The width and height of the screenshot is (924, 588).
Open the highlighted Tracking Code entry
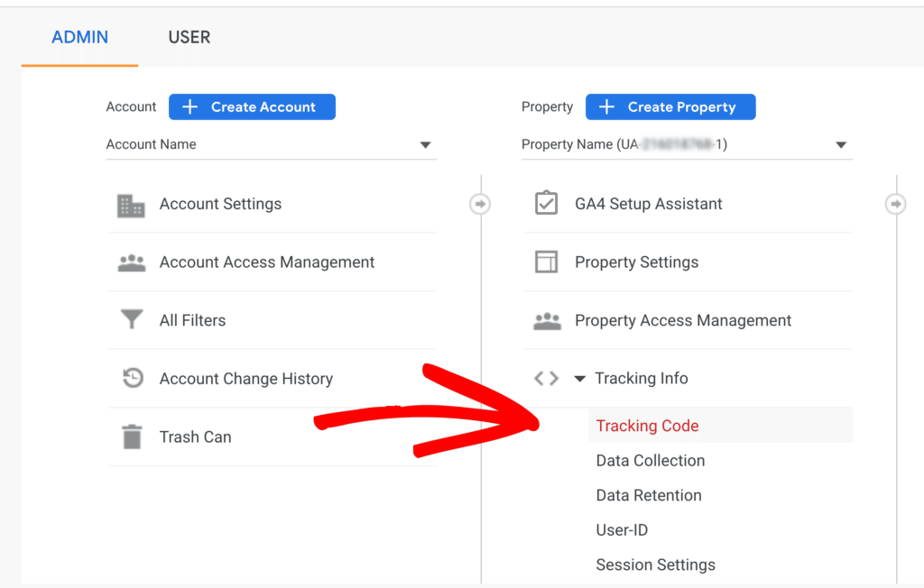point(647,426)
